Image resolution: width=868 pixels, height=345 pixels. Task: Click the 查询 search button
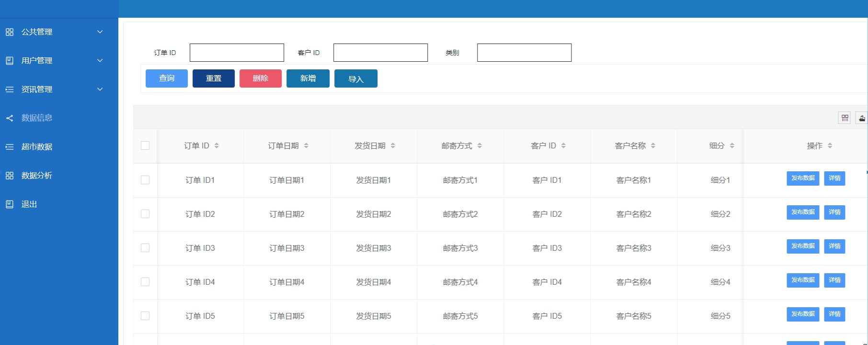[167, 78]
